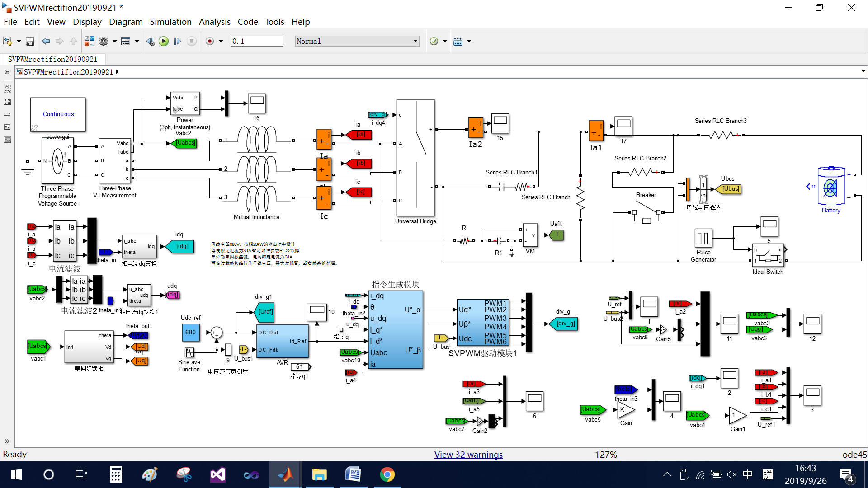This screenshot has height=488, width=868.
Task: Click the Annotation text tool in the palette
Action: pos(7,127)
